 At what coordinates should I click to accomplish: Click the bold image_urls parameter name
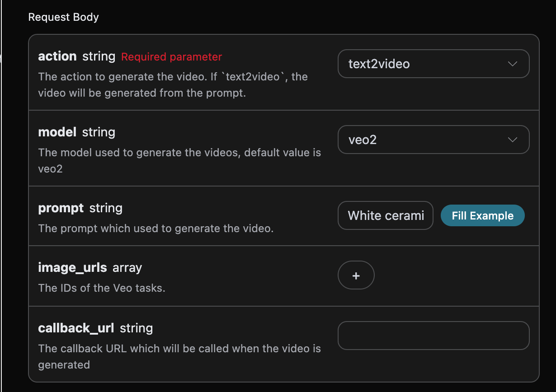point(72,268)
